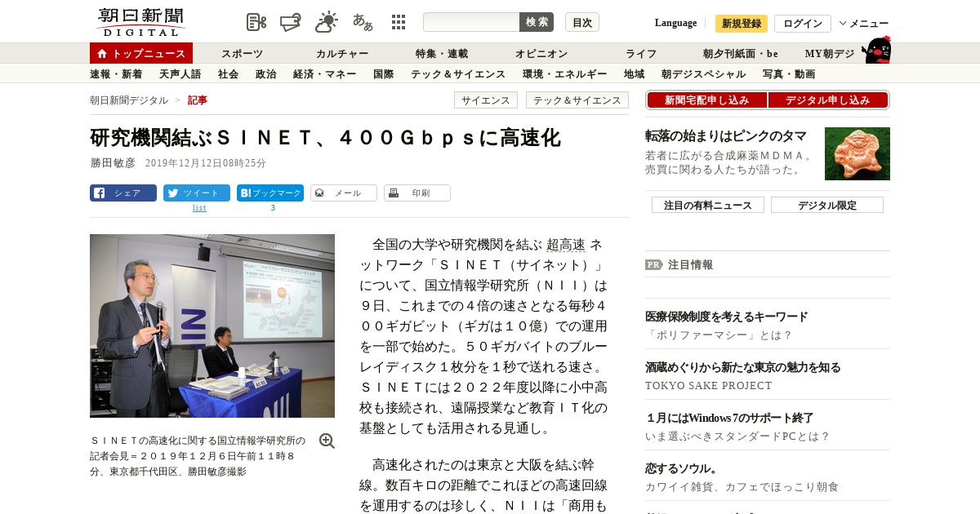Click the 朝日新聞デジタル breadcrumb link

click(x=129, y=100)
